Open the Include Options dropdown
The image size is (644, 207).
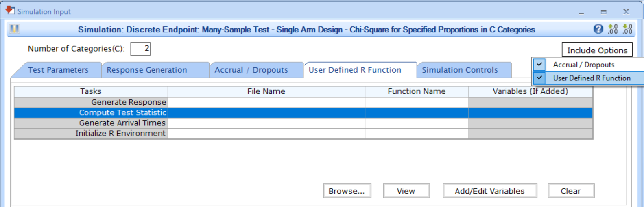(597, 50)
